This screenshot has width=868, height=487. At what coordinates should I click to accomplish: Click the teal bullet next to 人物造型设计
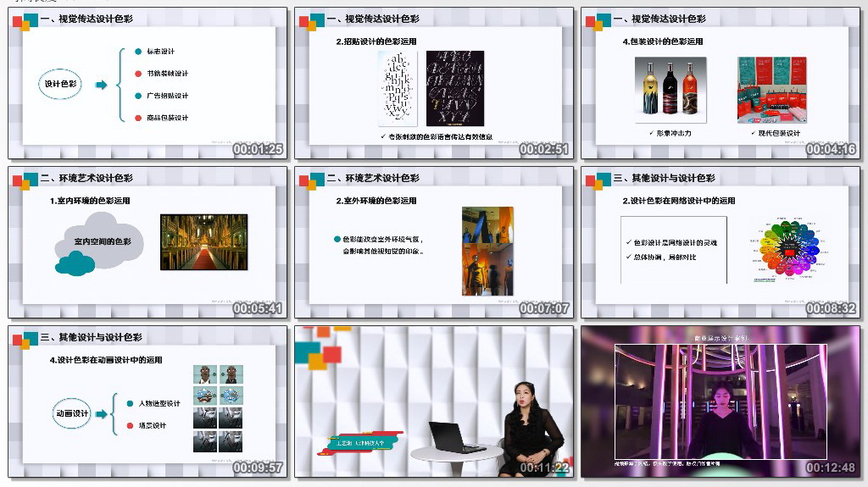[x=130, y=403]
